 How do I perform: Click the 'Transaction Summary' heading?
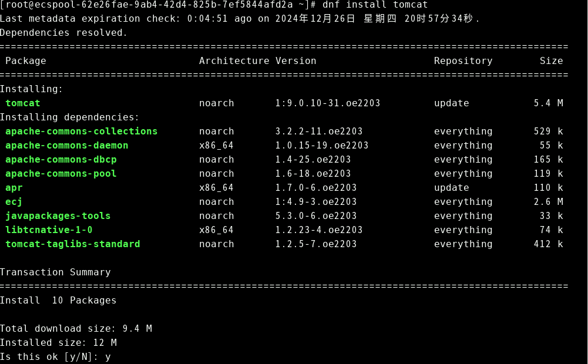pyautogui.click(x=55, y=272)
